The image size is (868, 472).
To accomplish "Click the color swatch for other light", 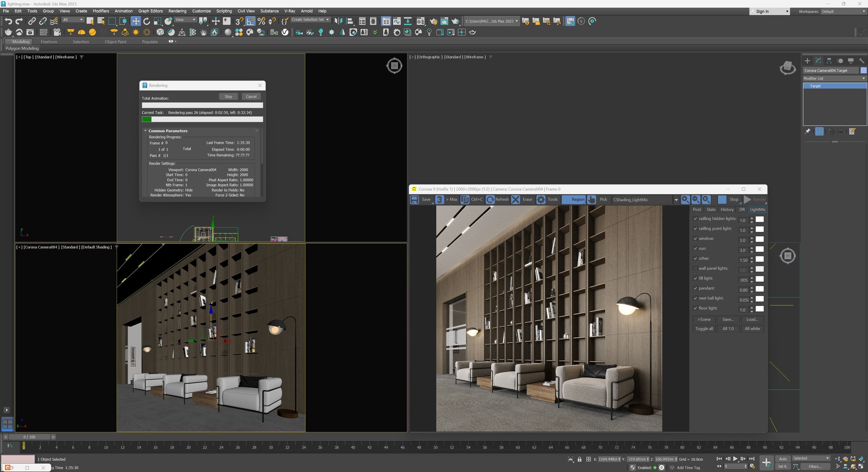I will click(760, 259).
